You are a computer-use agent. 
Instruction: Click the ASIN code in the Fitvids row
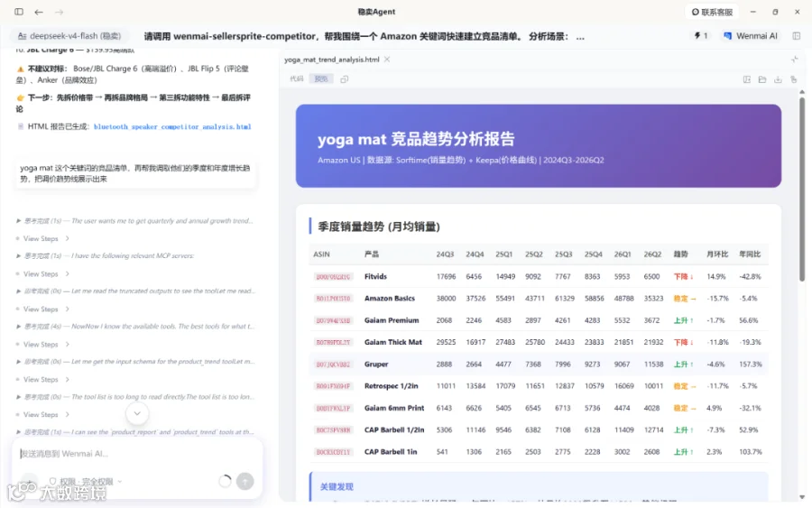point(333,276)
